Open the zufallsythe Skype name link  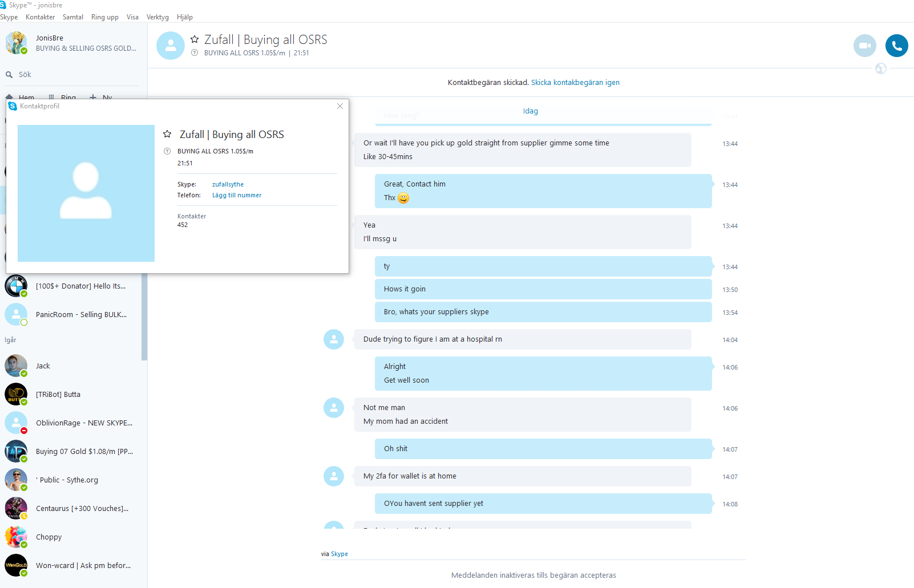point(228,184)
